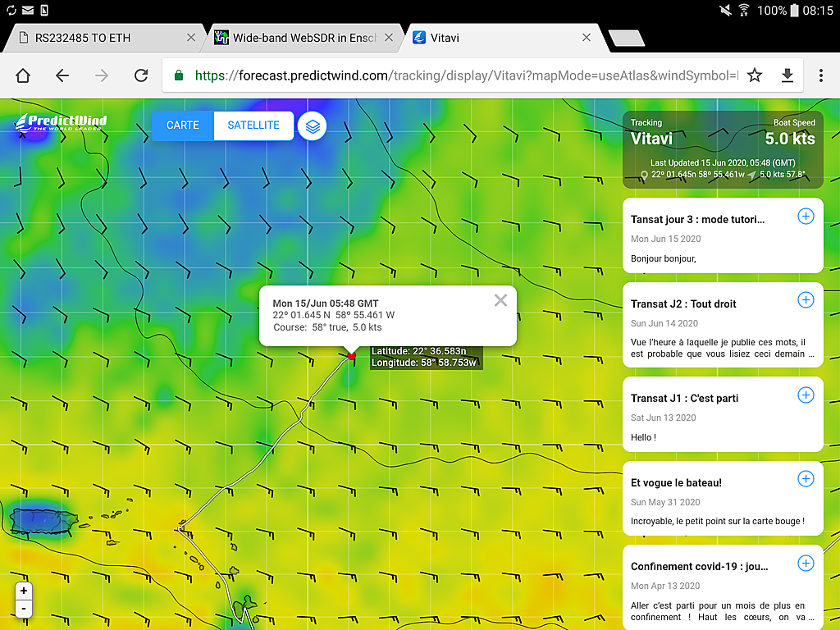Zoom in on the map
This screenshot has width=840, height=630.
coord(24,591)
